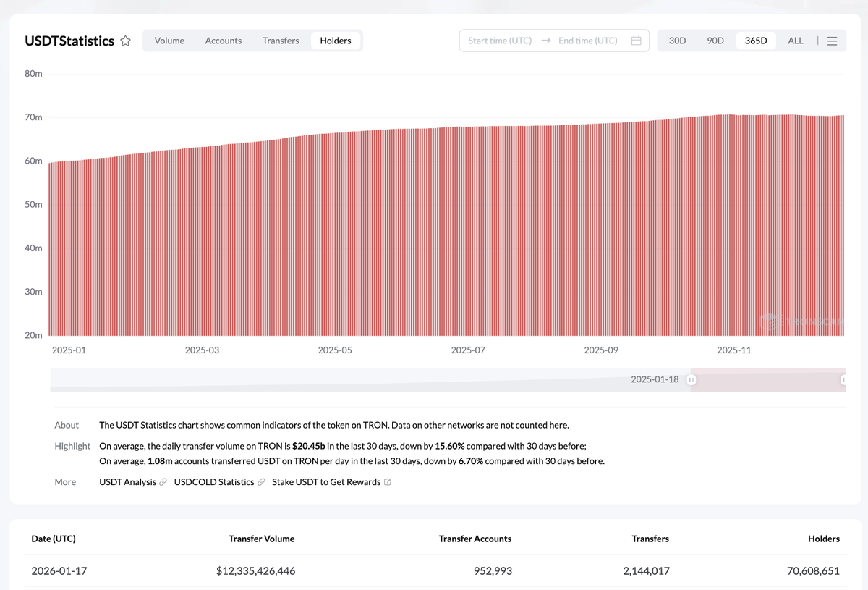Click the arrow between start and end time
This screenshot has width=868, height=590.
545,41
